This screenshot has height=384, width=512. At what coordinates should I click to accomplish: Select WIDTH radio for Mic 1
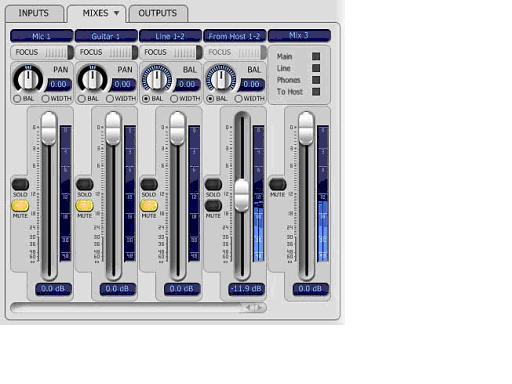pos(46,99)
